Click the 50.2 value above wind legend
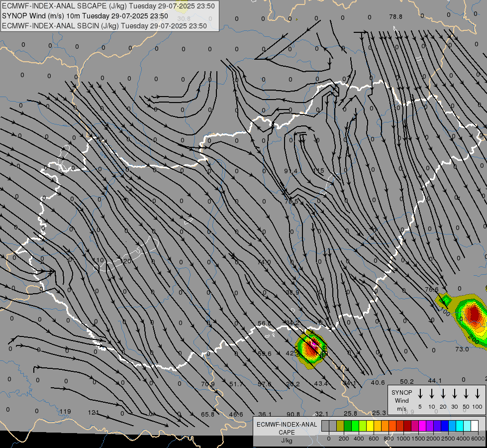Image resolution: width=487 pixels, height=448 pixels. (406, 381)
